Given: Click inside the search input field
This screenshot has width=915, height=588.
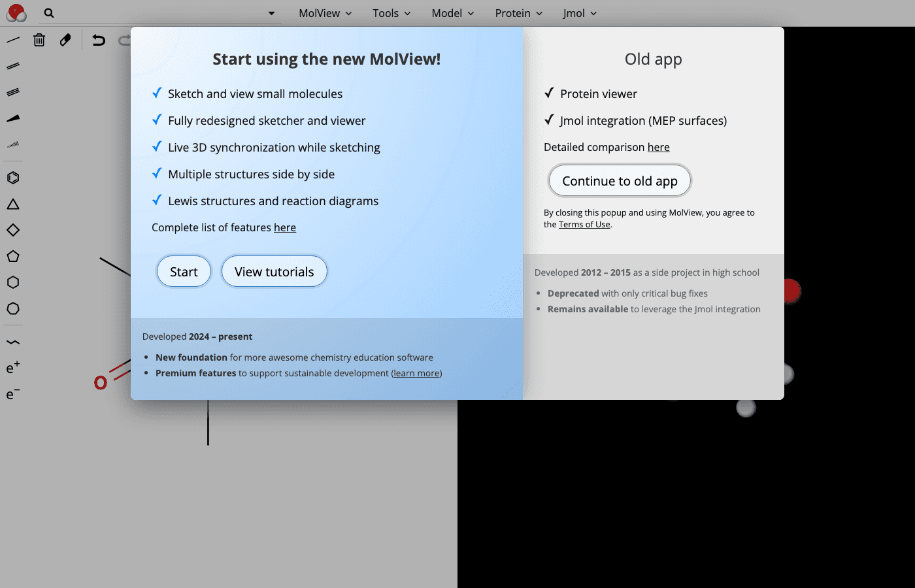Looking at the screenshot, I should point(157,13).
